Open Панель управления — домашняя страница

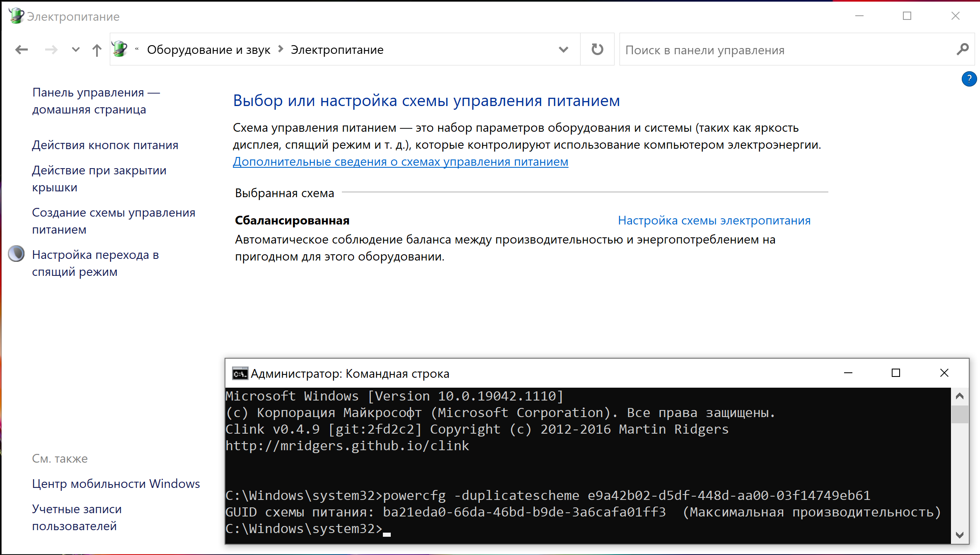pos(96,101)
